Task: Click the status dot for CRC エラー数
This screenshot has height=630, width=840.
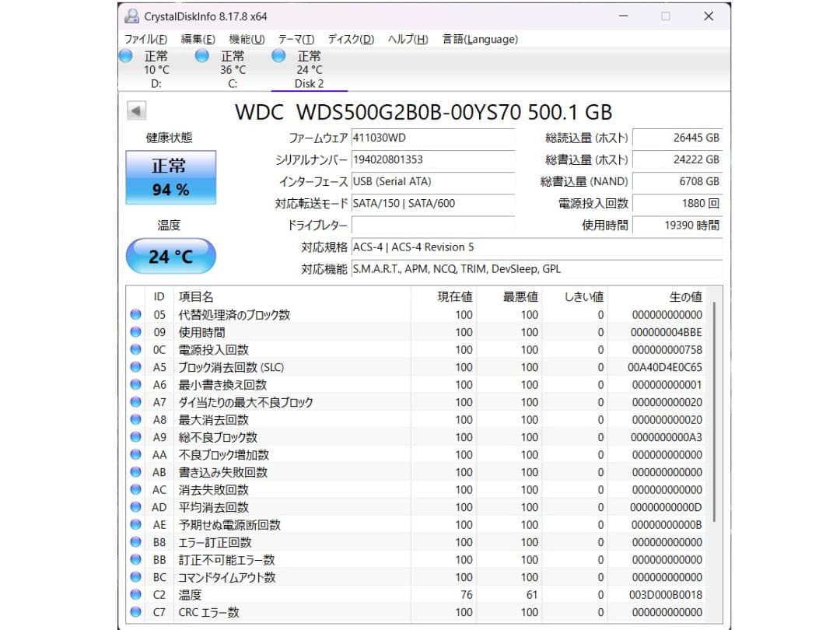Action: click(135, 612)
